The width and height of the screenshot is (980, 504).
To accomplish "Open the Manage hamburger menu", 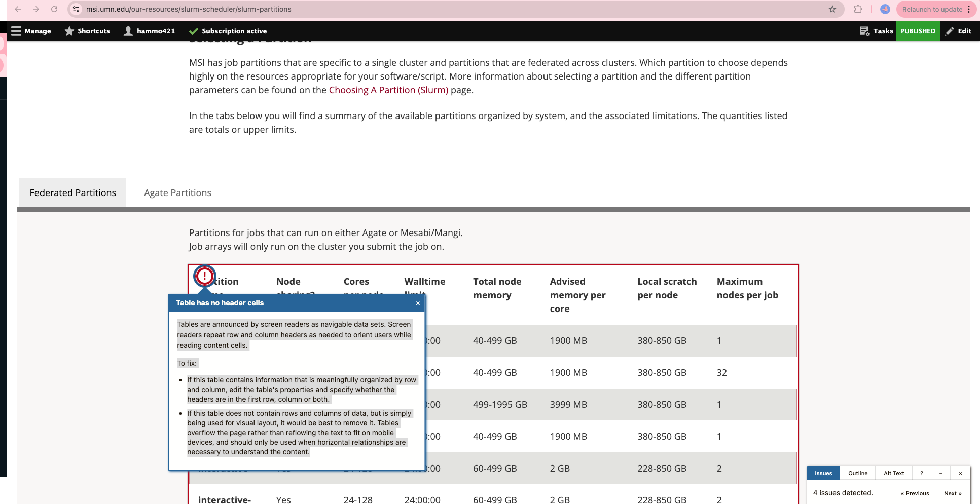I will [31, 31].
